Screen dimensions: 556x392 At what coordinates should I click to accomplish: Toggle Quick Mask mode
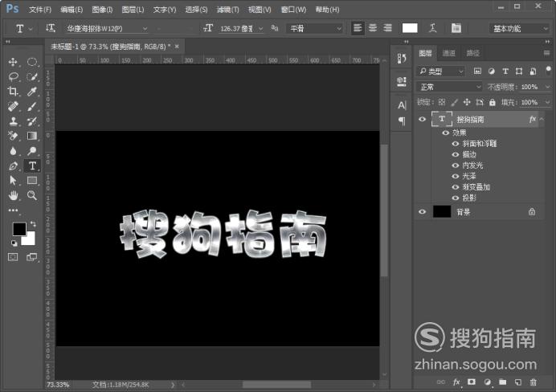(x=13, y=257)
